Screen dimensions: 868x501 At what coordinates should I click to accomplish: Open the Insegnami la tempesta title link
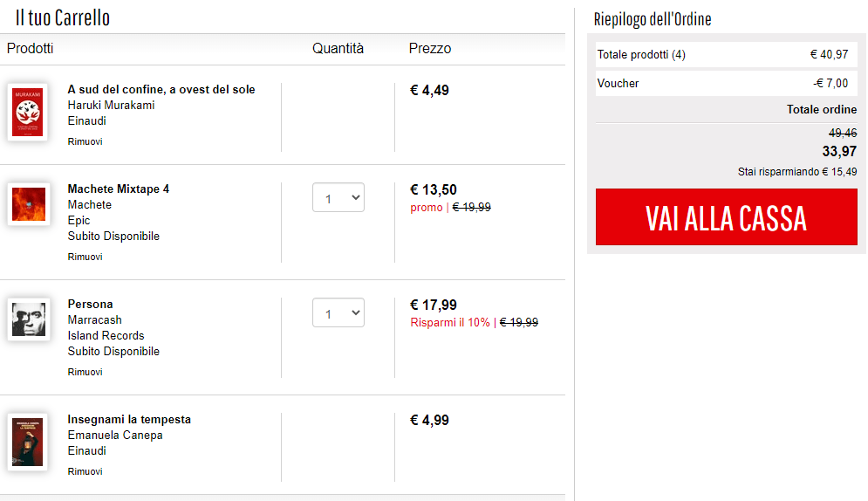tap(129, 420)
